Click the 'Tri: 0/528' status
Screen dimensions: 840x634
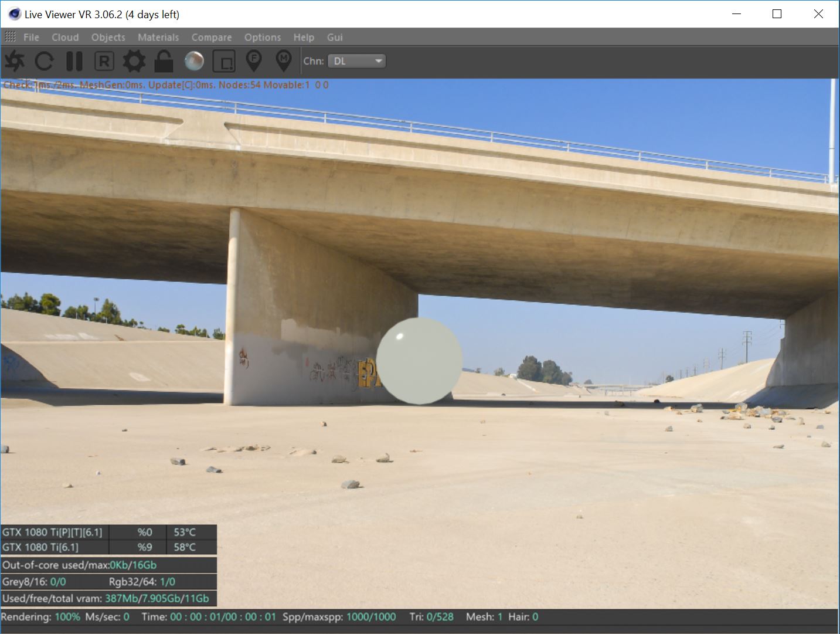click(431, 617)
